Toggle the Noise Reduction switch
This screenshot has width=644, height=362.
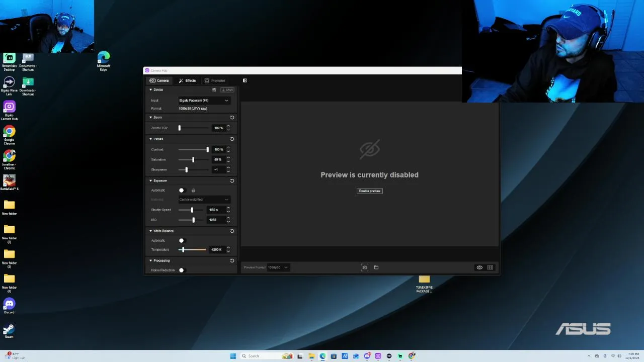coord(182,270)
